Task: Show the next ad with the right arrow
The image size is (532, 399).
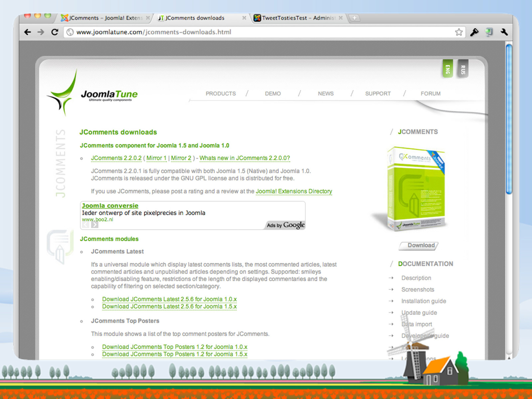Action: coord(95,225)
